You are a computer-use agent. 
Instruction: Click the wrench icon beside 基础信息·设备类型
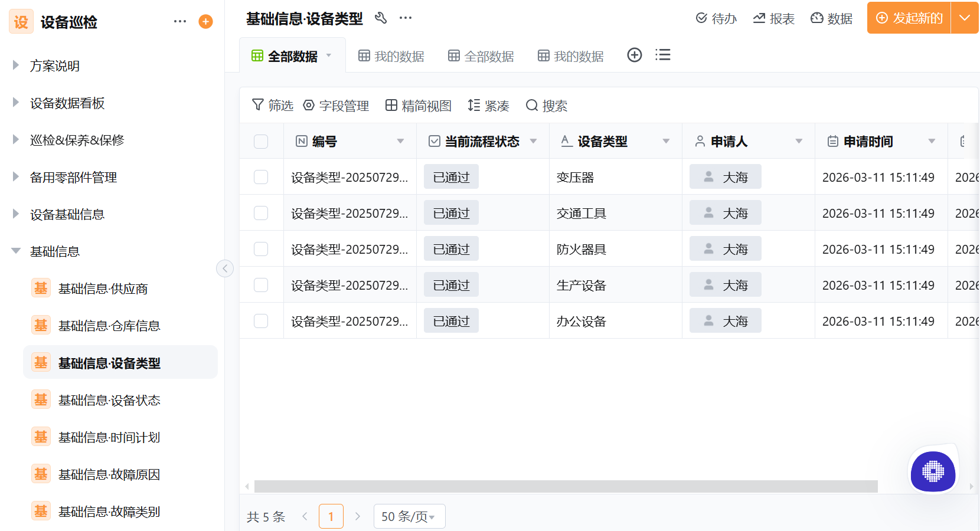click(381, 18)
